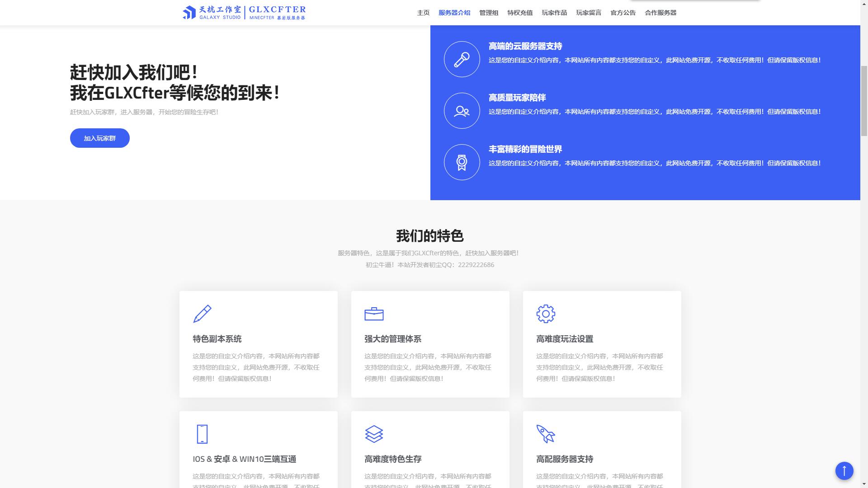The image size is (868, 488).
Task: Navigate to 特权充值
Action: pyautogui.click(x=520, y=13)
